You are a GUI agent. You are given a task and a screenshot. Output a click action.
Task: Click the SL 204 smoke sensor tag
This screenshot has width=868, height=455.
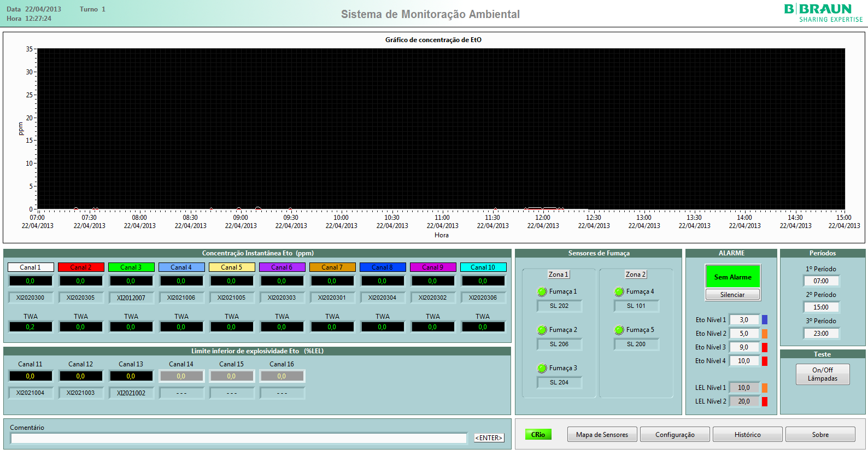click(559, 383)
